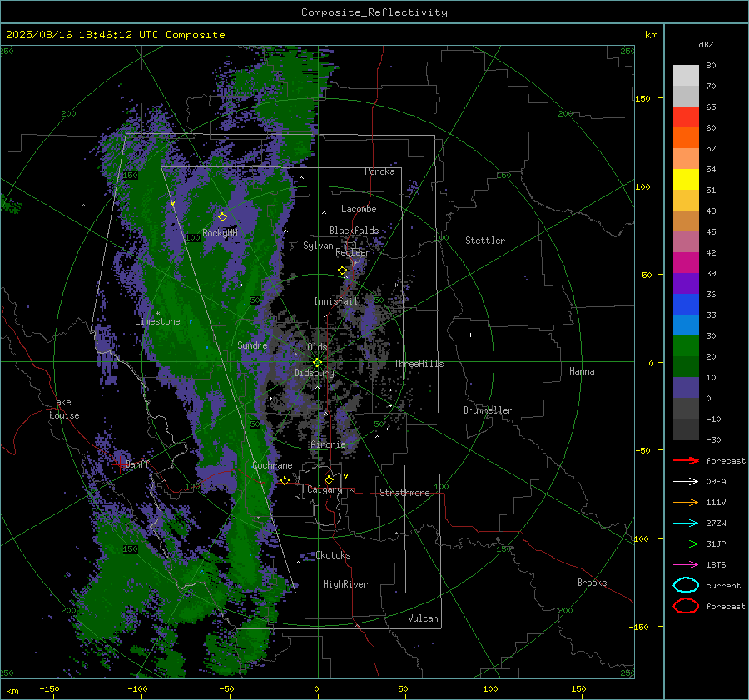Click the green 31JP arrow in legend
749x700 pixels.
pyautogui.click(x=686, y=544)
